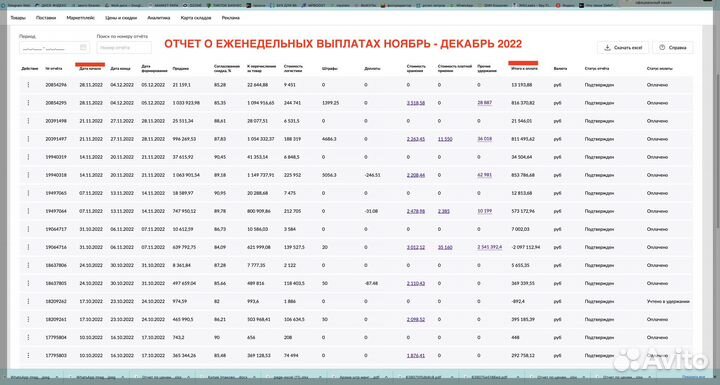Screen dimensions: 720x385
Task: Open actions menu for report 20391497
Action: 28,139
